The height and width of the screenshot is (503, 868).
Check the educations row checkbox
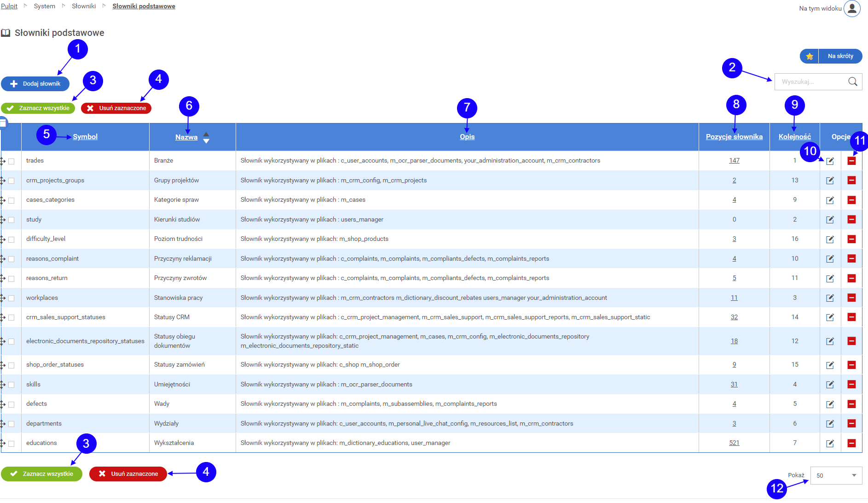point(12,444)
